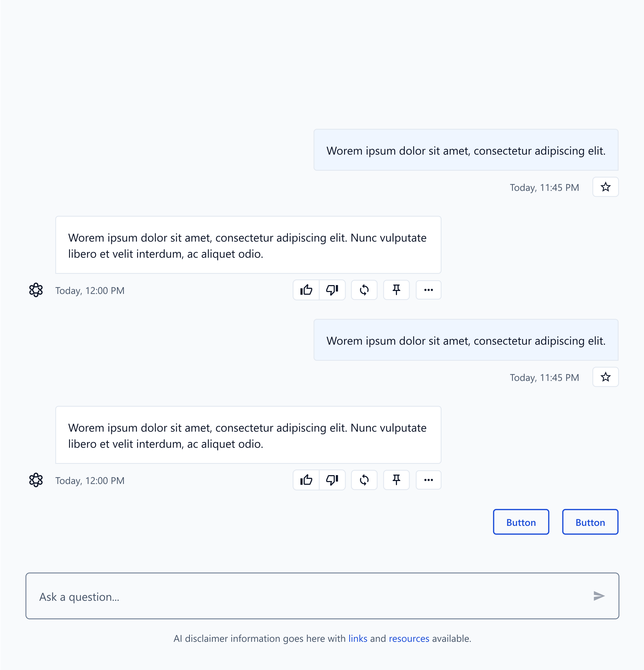Send the message with arrow icon
Viewport: 644px width, 670px height.
(599, 596)
